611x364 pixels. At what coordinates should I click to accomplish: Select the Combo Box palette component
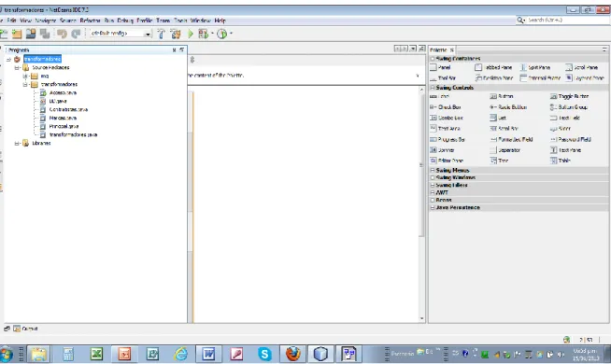(x=447, y=118)
